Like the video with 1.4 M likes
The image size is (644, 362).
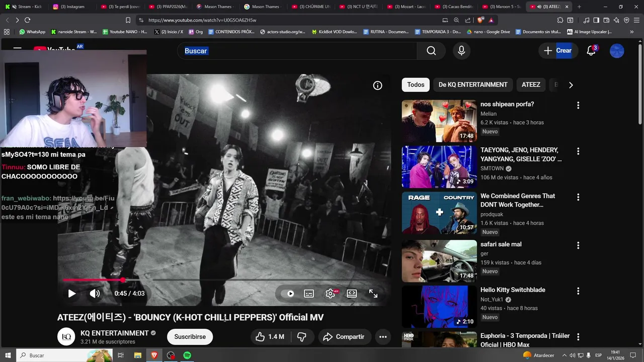pos(270,337)
